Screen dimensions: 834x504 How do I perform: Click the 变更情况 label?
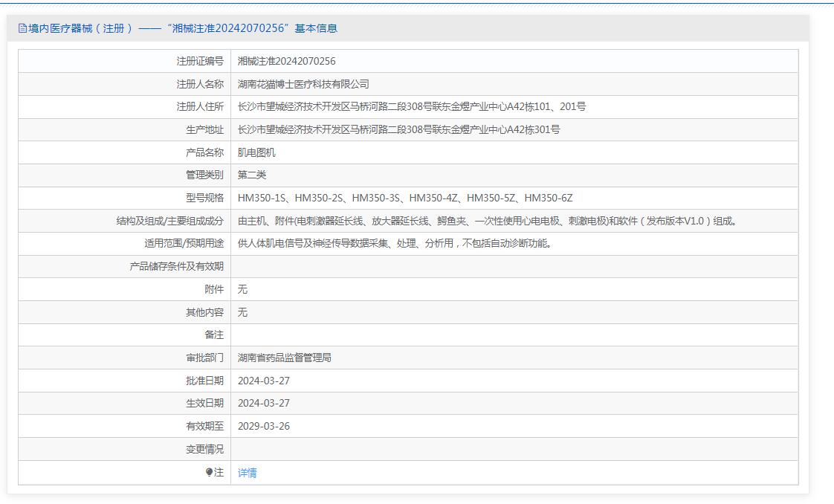click(204, 449)
